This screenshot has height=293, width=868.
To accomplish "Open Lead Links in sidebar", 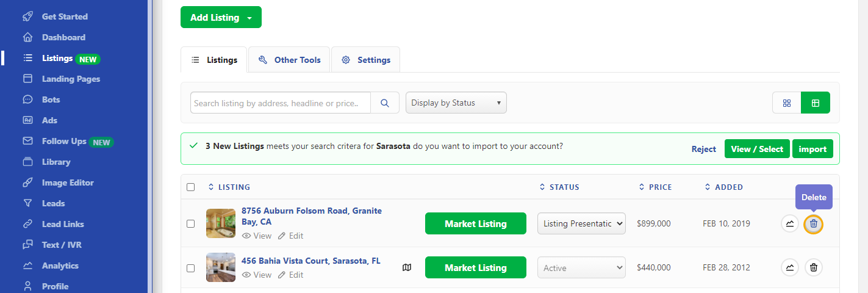I will (63, 224).
